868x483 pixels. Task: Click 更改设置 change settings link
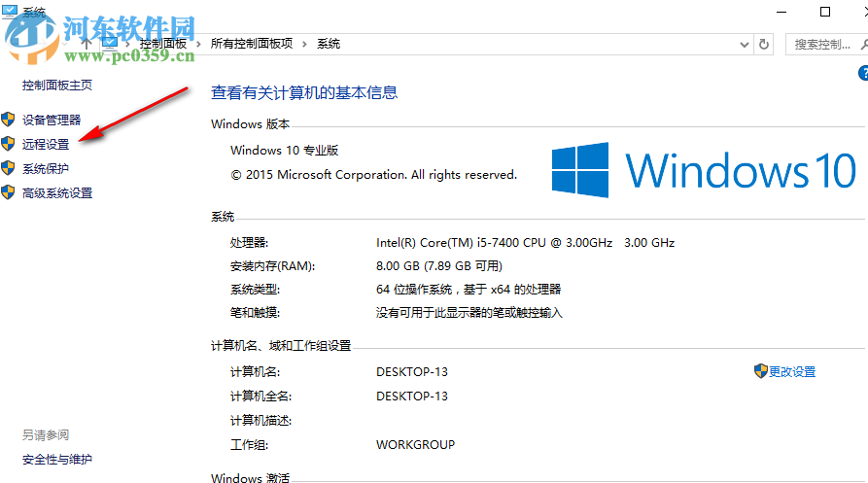click(x=792, y=372)
